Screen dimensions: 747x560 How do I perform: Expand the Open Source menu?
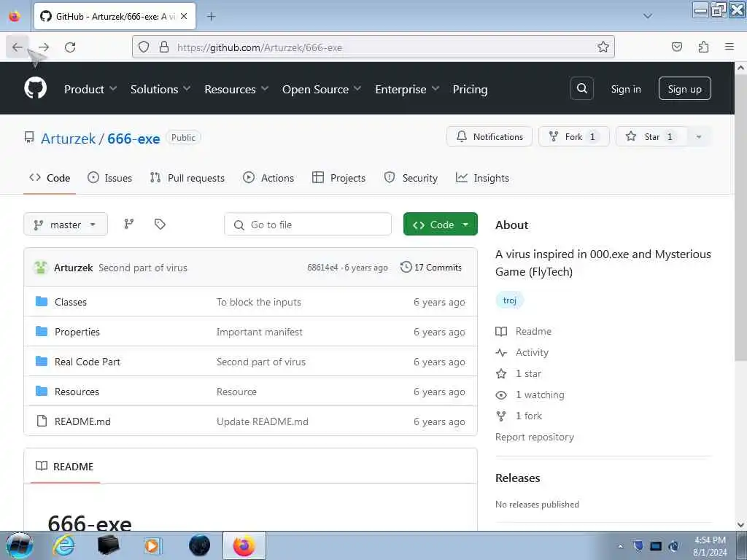coord(322,89)
